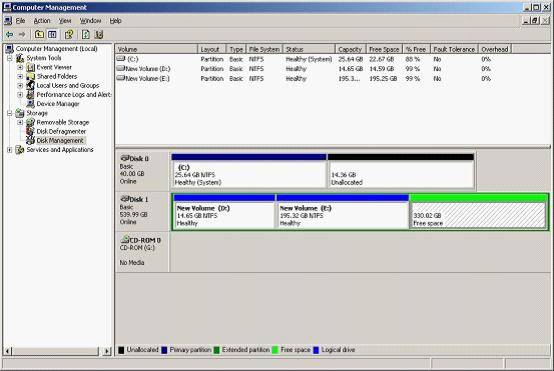Open the Help menu
Image resolution: width=554 pixels, height=371 pixels.
point(115,21)
